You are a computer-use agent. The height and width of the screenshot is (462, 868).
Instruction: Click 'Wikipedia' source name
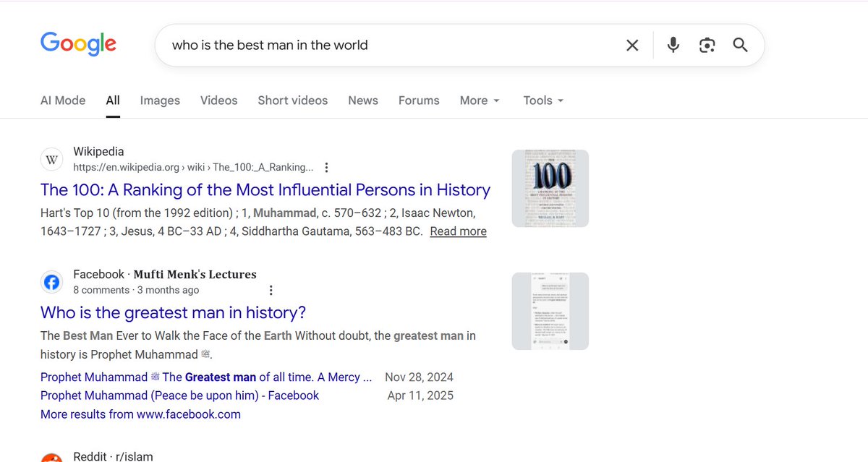tap(98, 152)
